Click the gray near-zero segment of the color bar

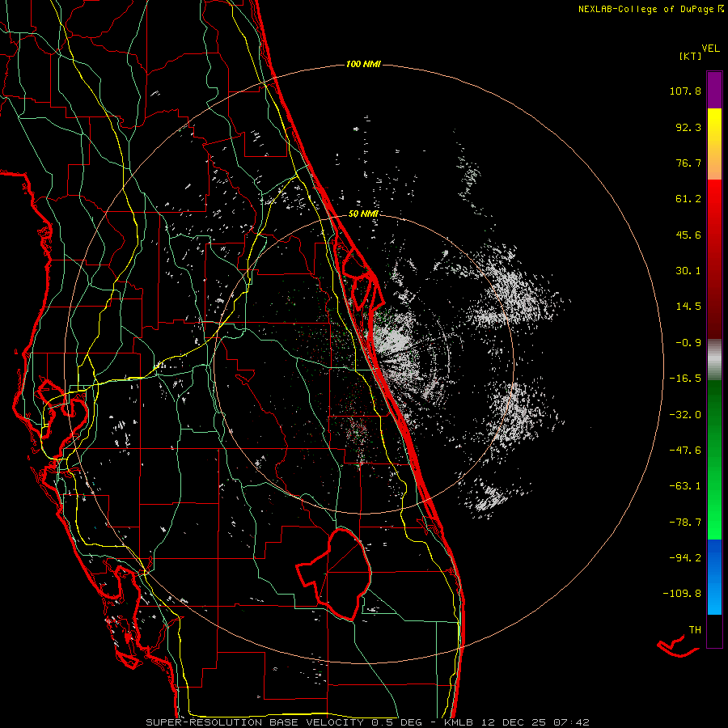click(714, 360)
